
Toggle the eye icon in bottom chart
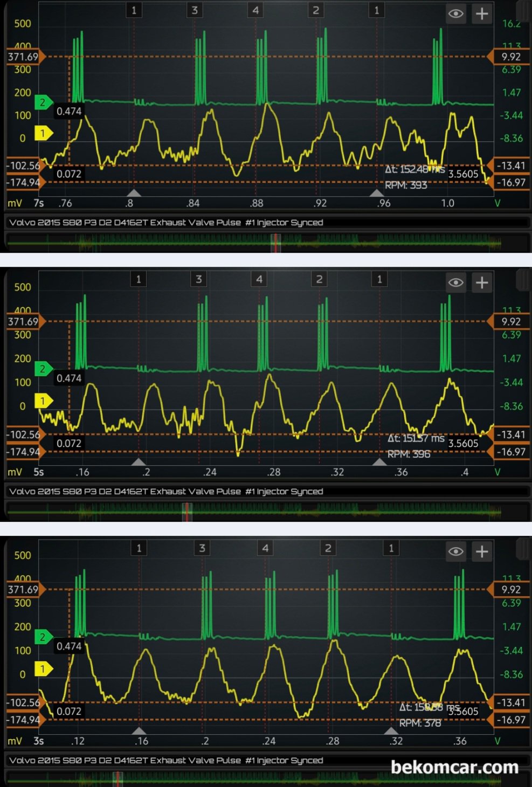(x=456, y=551)
